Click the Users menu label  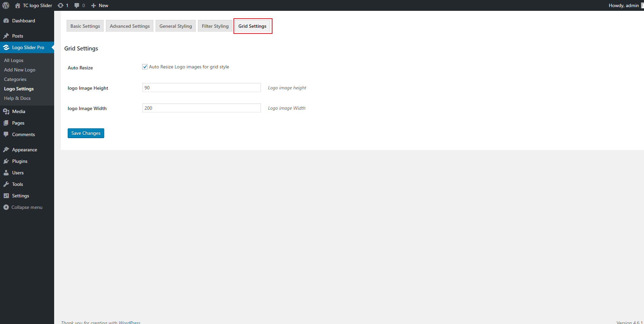pos(18,173)
